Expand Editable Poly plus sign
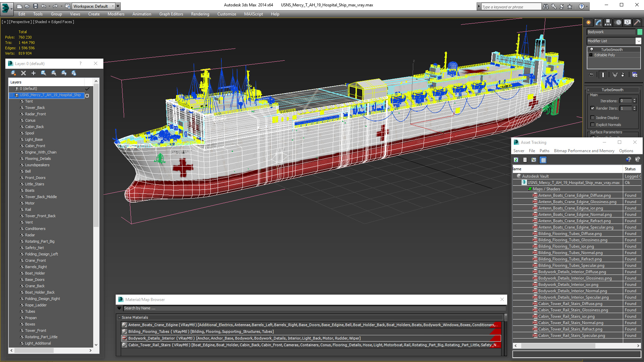This screenshot has width=644, height=362. coord(591,55)
